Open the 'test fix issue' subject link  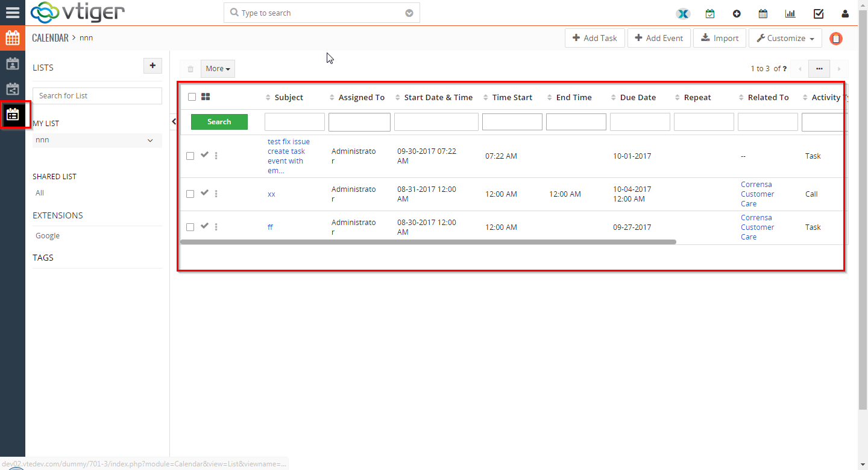[289, 156]
